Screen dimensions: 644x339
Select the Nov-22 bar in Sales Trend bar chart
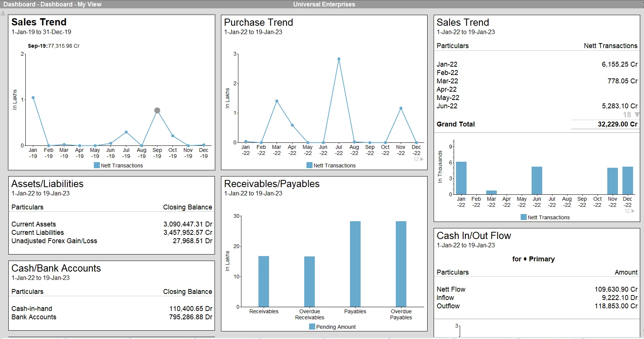(x=613, y=181)
